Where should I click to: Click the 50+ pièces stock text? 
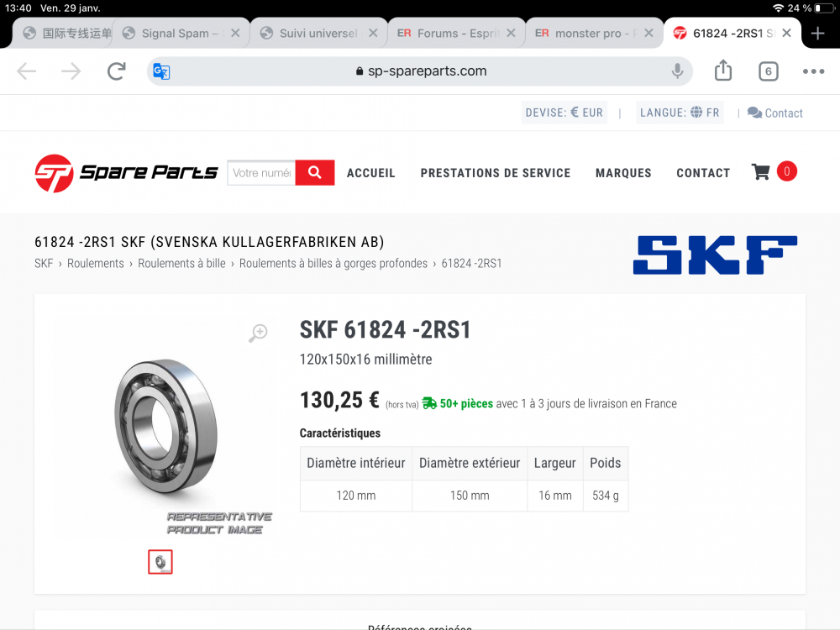(466, 403)
